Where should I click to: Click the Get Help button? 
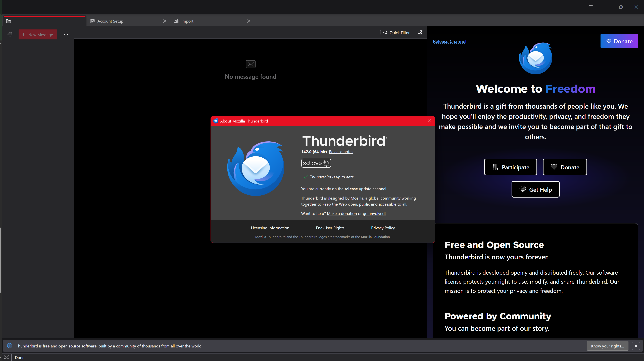(x=535, y=190)
